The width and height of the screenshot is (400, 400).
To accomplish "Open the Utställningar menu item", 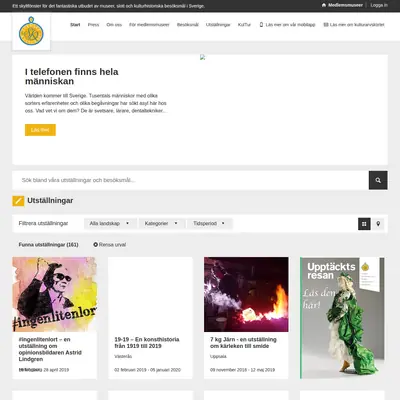I will (218, 25).
